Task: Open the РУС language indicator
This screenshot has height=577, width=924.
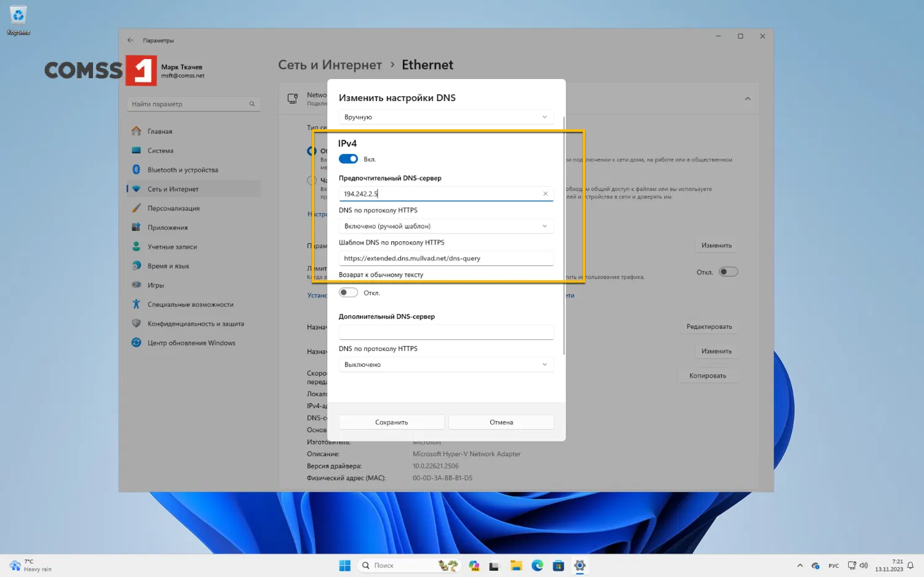Action: coord(833,565)
